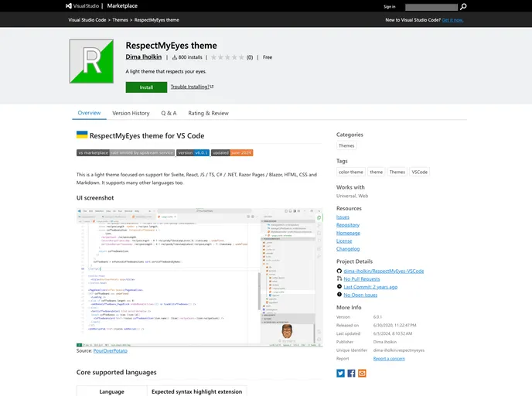The width and height of the screenshot is (532, 396).
Task: Switch to the Version History tab
Action: coord(131,113)
